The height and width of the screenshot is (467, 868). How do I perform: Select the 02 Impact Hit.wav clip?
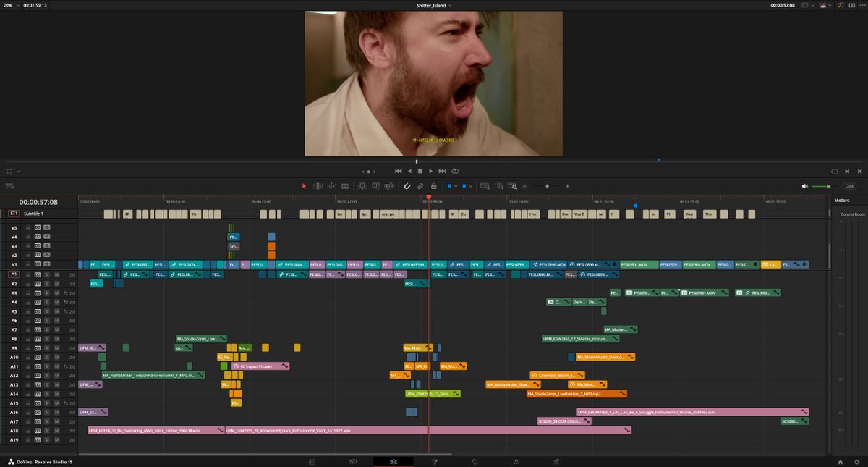(260, 366)
